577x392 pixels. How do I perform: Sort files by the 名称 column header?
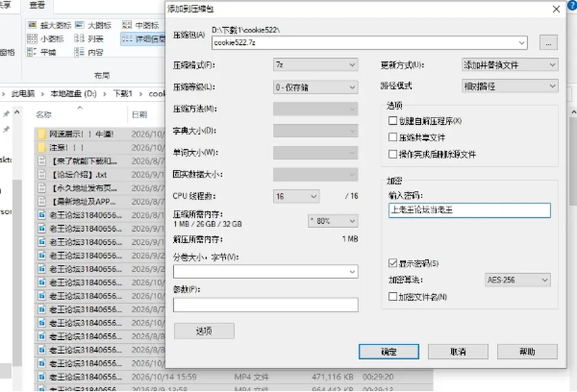click(44, 115)
